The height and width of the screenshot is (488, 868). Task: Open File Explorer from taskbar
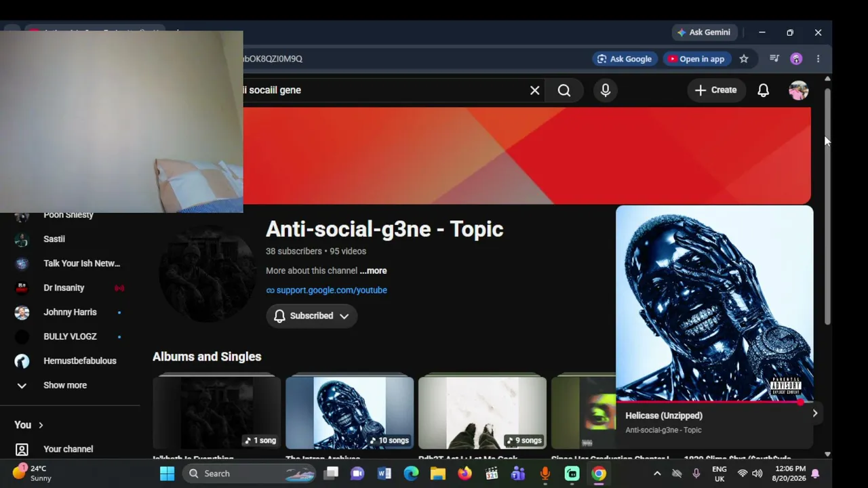click(437, 474)
